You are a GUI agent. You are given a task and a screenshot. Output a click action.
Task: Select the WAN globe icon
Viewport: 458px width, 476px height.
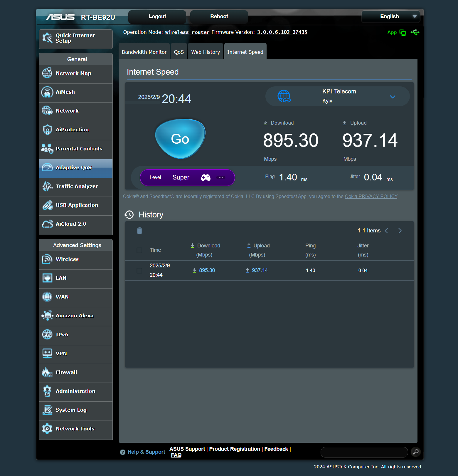pos(47,297)
